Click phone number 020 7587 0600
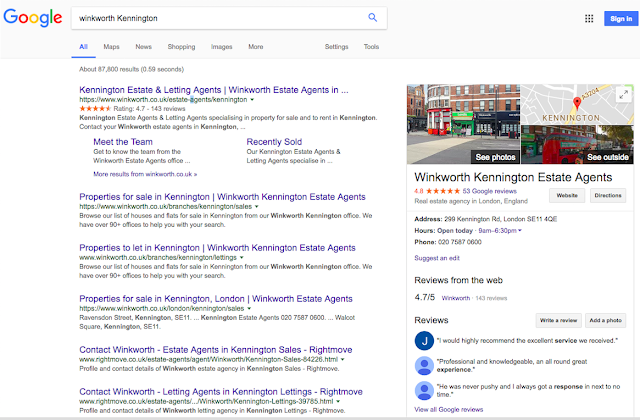Viewport: 640px width, 420px height. click(460, 242)
